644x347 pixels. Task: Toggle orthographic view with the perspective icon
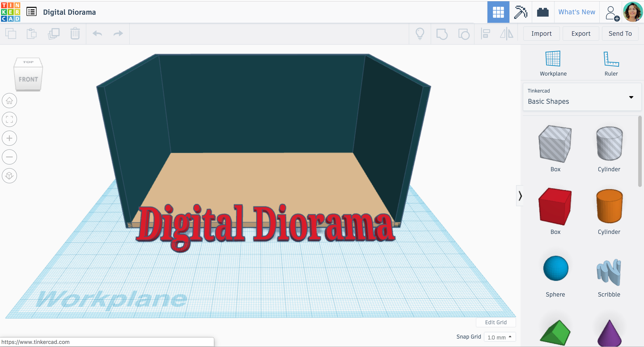(9, 176)
